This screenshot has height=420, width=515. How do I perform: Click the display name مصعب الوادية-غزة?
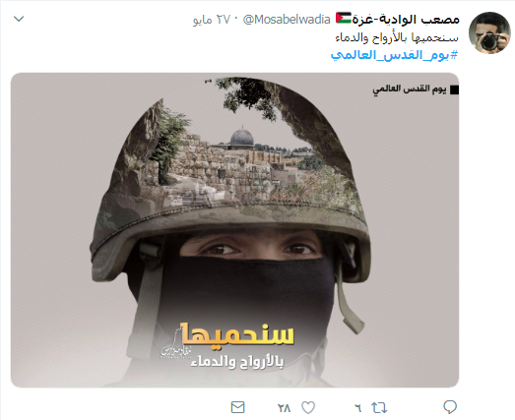pos(406,20)
